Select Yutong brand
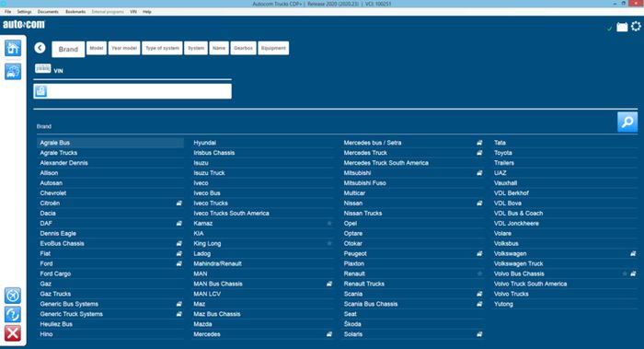The width and height of the screenshot is (644, 349). click(564, 304)
